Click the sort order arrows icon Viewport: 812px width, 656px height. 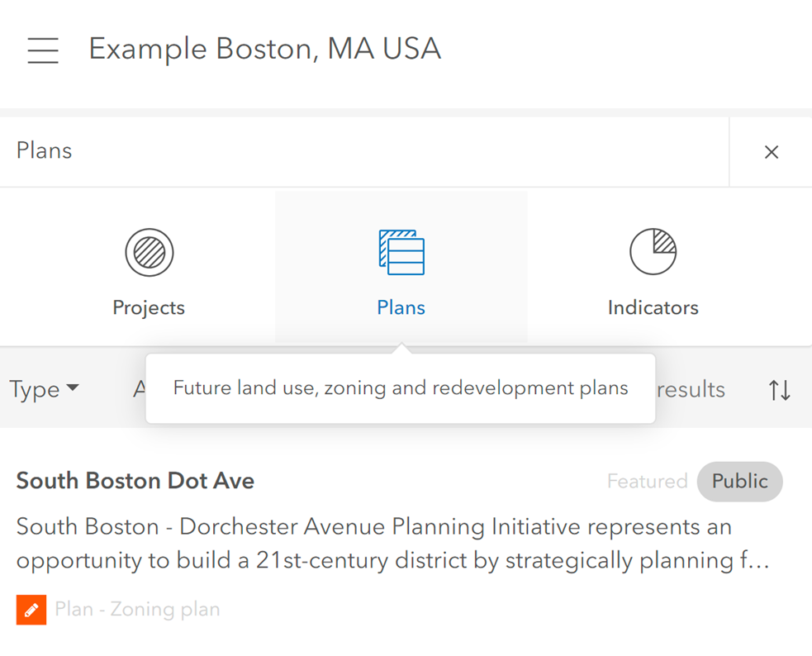778,388
